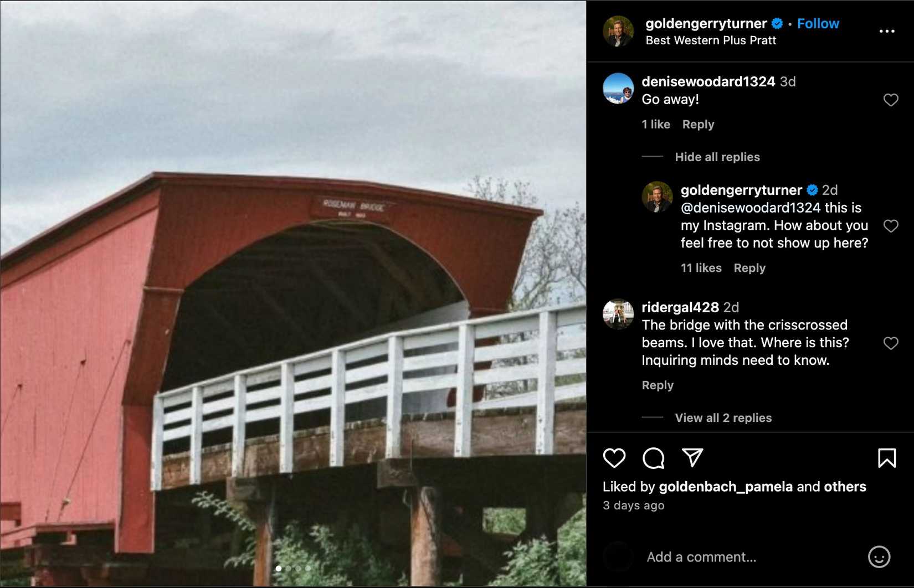
Task: Reply to denisewoodard1324's comment
Action: [x=698, y=125]
